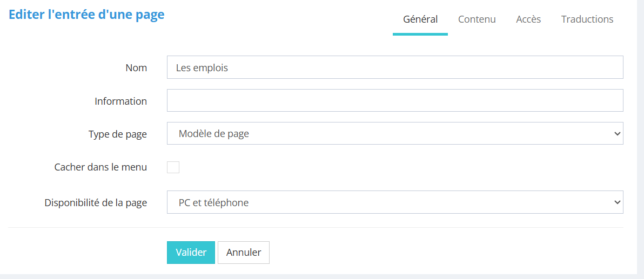Select the Traductions tab
Viewport: 644px width, 279px height.
pyautogui.click(x=587, y=19)
